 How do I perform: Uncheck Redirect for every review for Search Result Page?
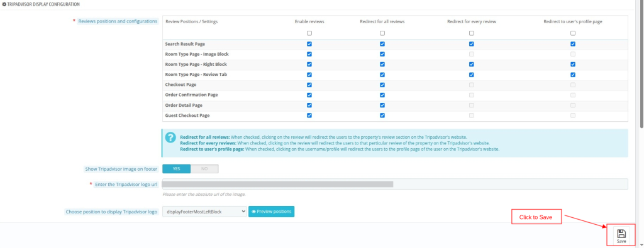coord(472,44)
